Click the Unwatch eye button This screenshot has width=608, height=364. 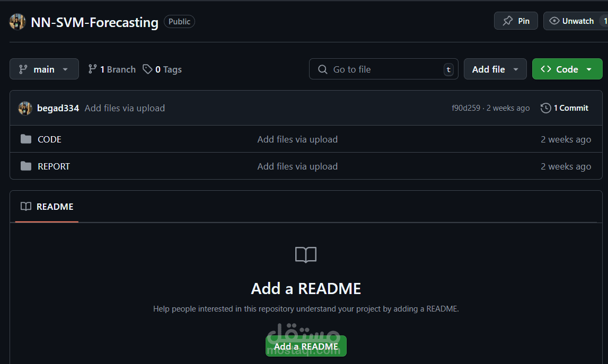tap(576, 21)
